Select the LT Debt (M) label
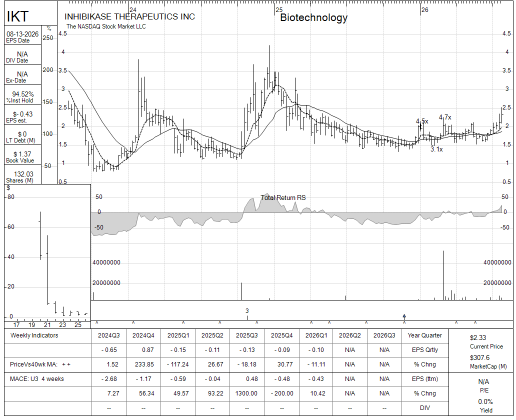The image size is (516, 420). click(x=20, y=140)
